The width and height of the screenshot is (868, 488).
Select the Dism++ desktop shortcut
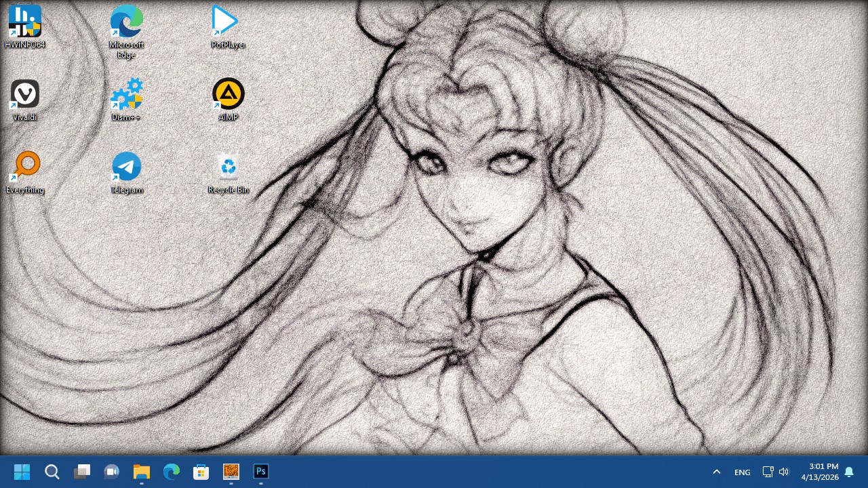pyautogui.click(x=127, y=100)
